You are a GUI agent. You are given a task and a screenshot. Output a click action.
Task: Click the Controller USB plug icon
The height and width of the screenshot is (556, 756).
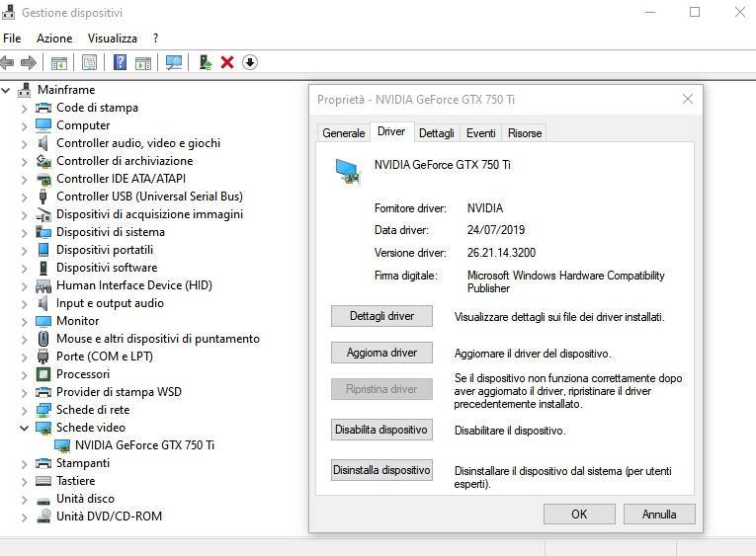42,197
